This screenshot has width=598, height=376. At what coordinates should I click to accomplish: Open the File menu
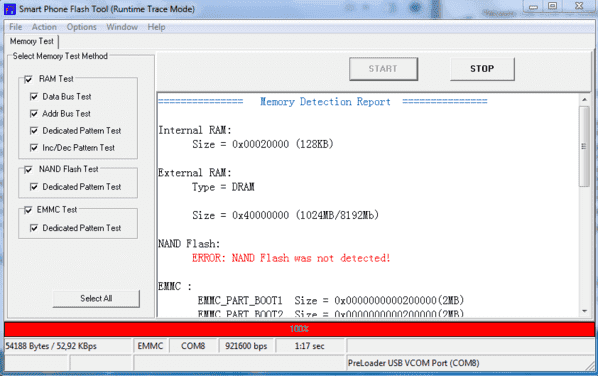click(x=16, y=27)
